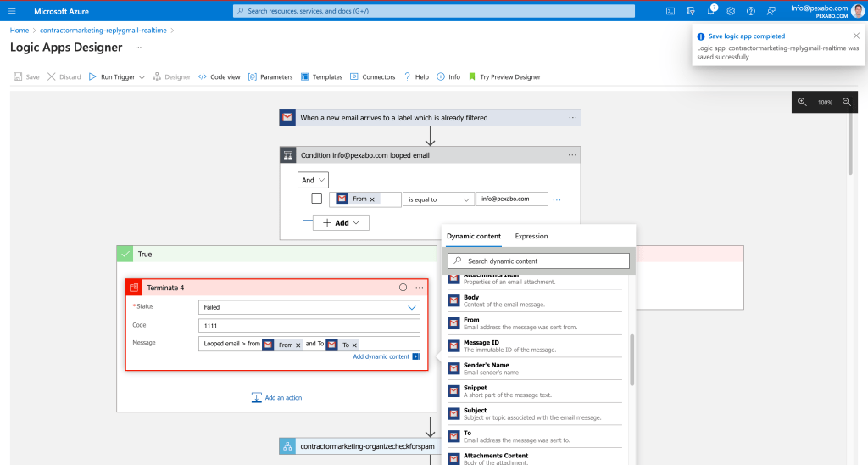Viewport: 868px width, 465px height.
Task: Insert the Message ID dynamic content item
Action: click(x=535, y=346)
